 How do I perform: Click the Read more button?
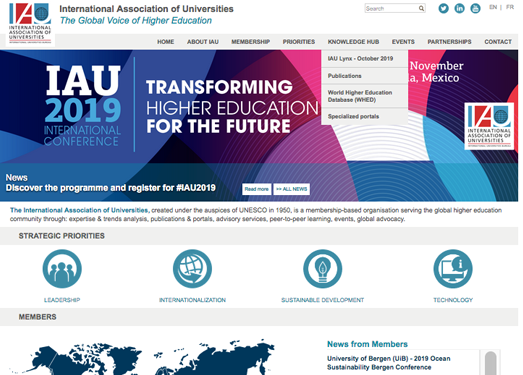coord(256,189)
